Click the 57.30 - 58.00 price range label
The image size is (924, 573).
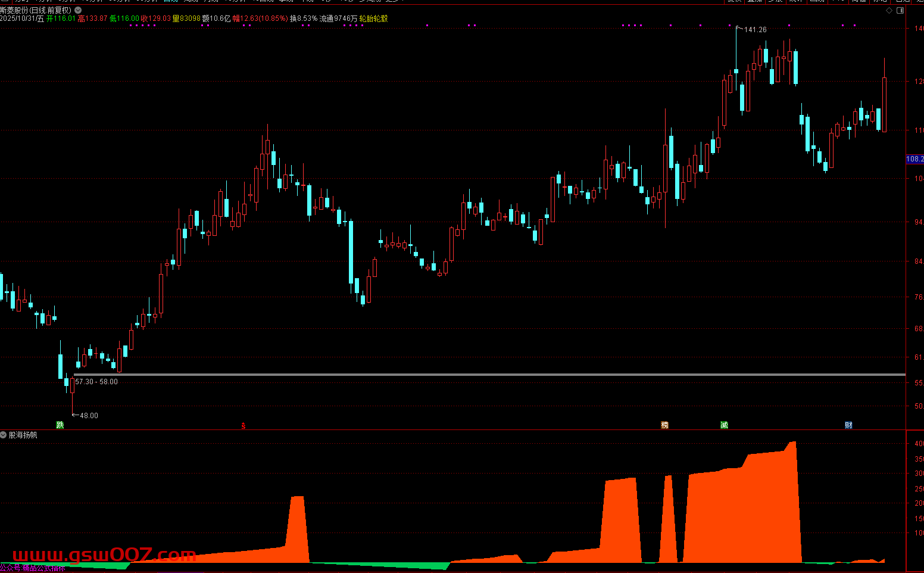click(x=96, y=382)
